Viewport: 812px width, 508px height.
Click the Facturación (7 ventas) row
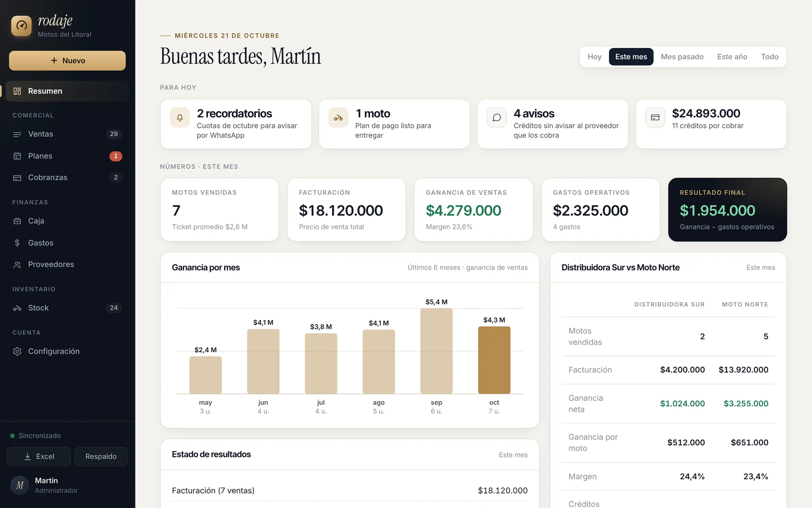click(350, 490)
